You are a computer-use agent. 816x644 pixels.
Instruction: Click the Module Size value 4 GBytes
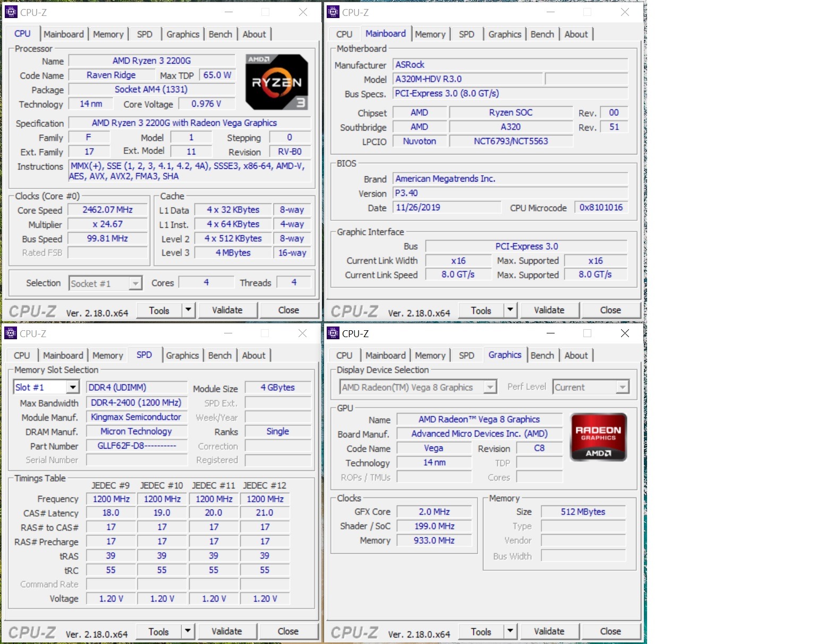278,388
